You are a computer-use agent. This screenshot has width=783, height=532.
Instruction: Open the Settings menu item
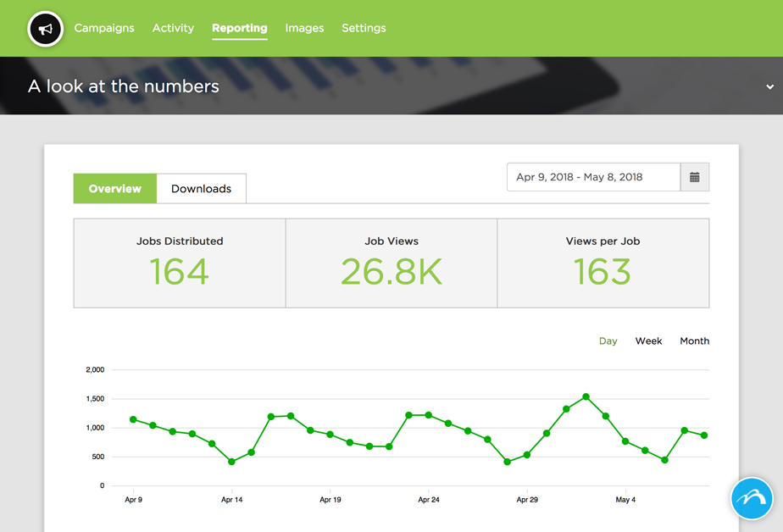click(x=364, y=28)
